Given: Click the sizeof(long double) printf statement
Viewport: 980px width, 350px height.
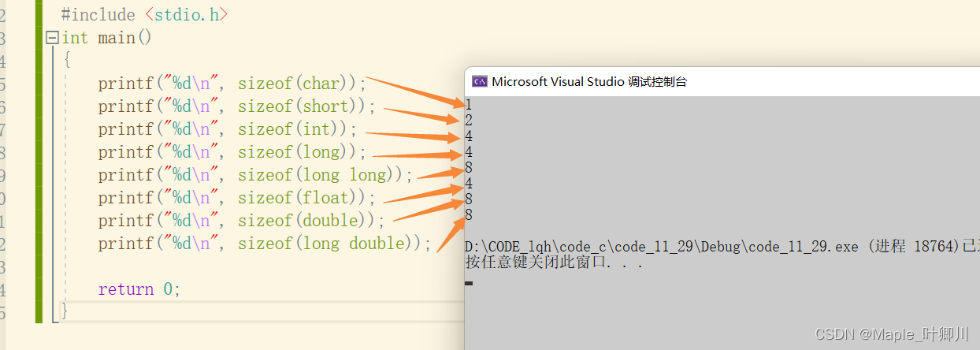Looking at the screenshot, I should coord(265,244).
